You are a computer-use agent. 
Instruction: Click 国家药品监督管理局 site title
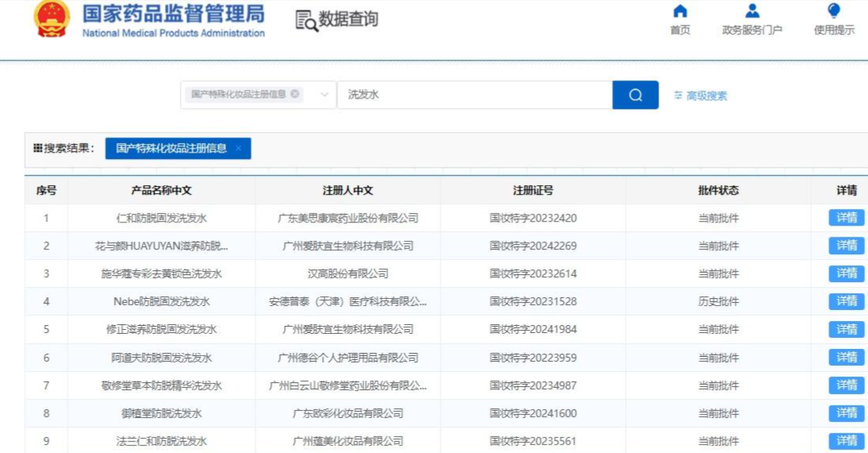point(173,14)
